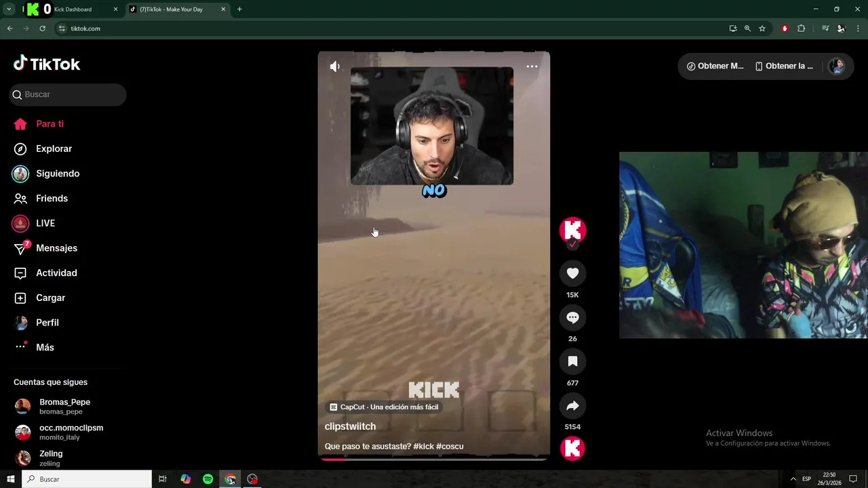Seek on the video progress bar
Screen dimensions: 868x488
[434, 459]
